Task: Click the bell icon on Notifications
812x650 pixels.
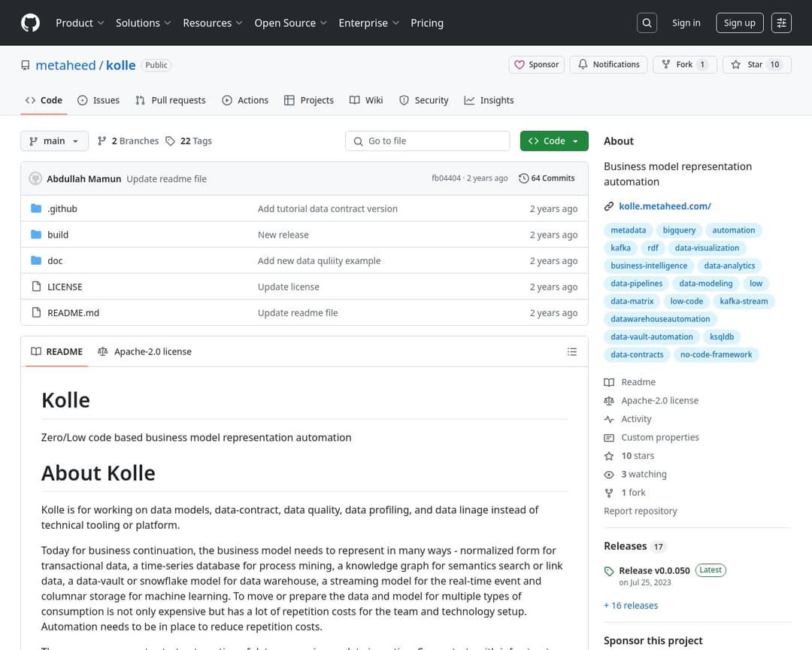Action: [583, 64]
